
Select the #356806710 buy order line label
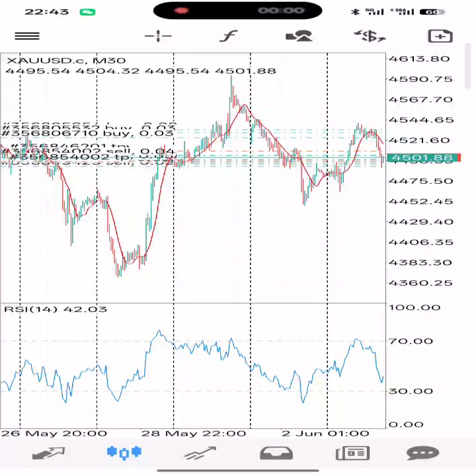(87, 134)
